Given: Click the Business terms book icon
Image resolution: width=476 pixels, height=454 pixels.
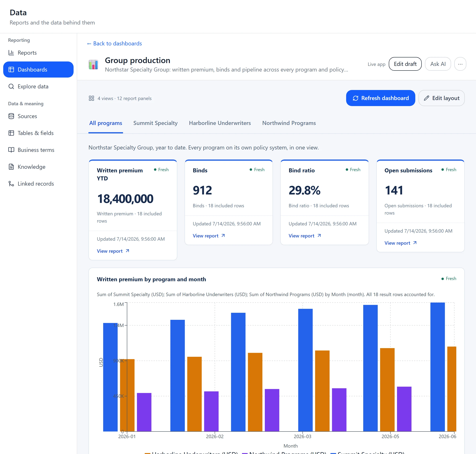Looking at the screenshot, I should (x=11, y=150).
